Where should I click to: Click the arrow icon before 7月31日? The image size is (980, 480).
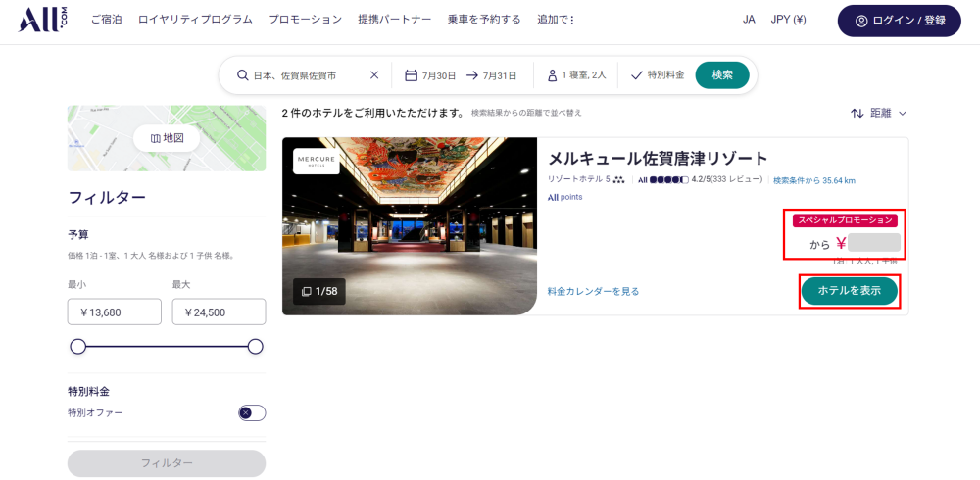[472, 75]
